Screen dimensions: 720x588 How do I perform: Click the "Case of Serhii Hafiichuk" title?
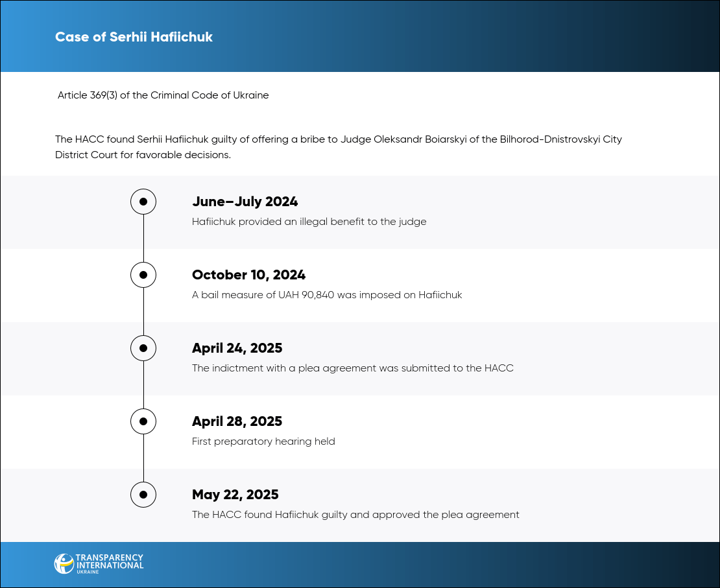pos(134,37)
